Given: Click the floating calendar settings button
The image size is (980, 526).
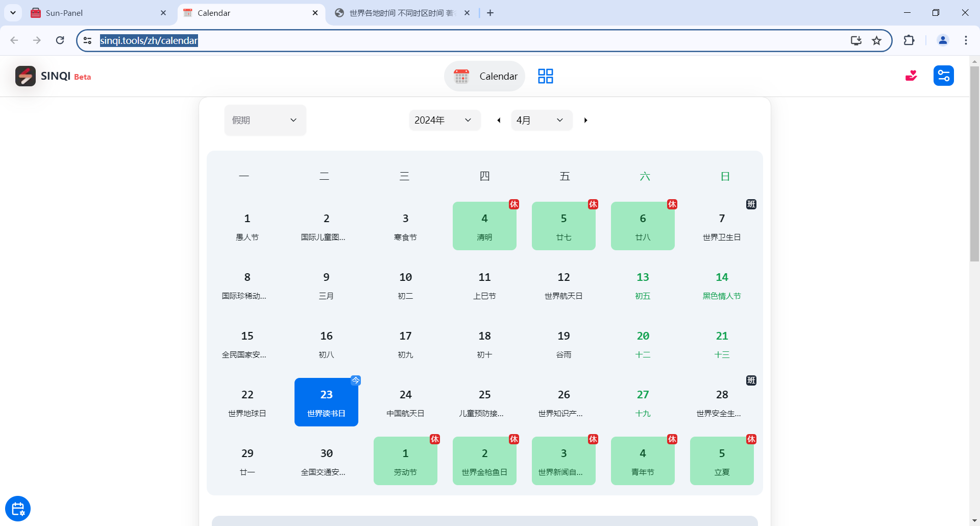Looking at the screenshot, I should tap(18, 509).
